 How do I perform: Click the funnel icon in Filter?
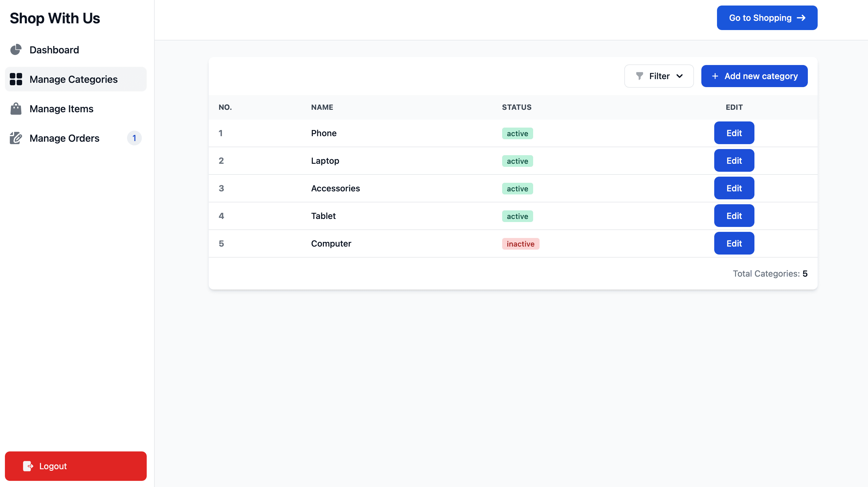pyautogui.click(x=639, y=76)
